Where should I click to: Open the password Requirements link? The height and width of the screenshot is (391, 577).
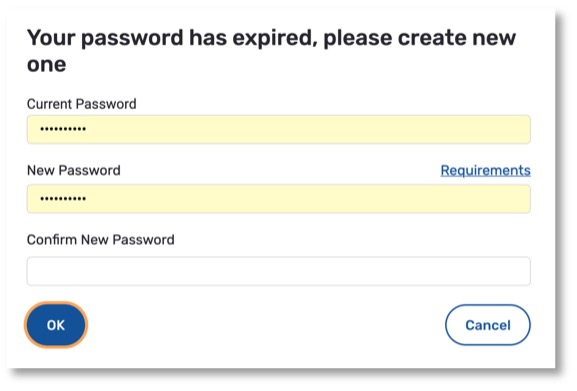click(x=485, y=170)
